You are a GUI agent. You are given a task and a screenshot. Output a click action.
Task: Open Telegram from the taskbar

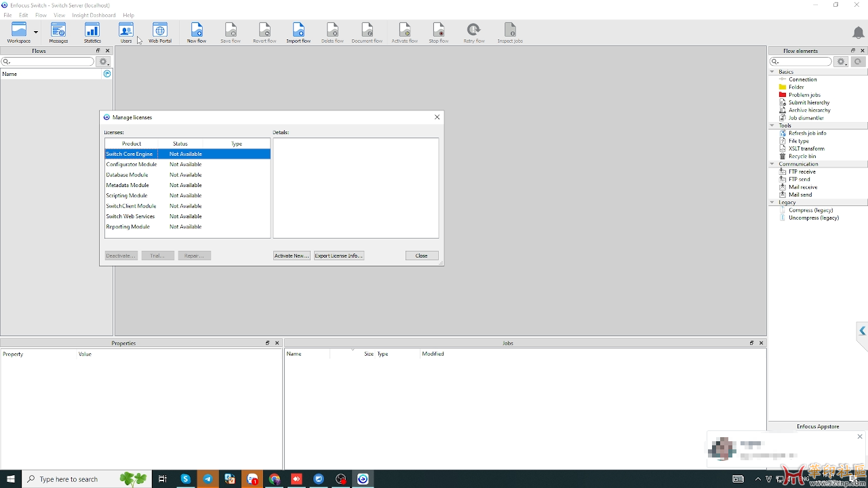pyautogui.click(x=208, y=479)
